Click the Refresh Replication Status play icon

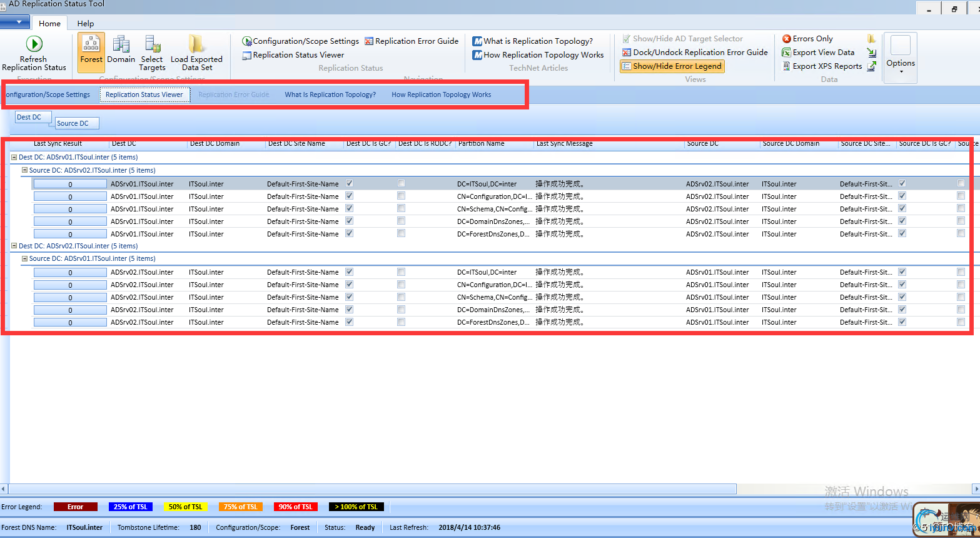34,44
